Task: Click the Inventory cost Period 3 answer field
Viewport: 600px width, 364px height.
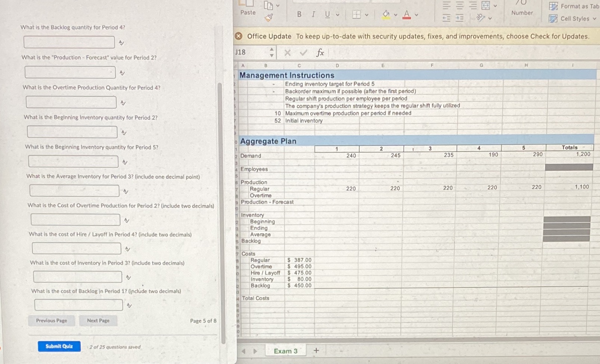Action: tap(78, 277)
